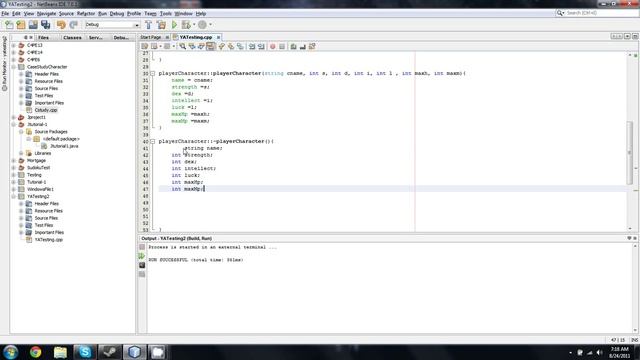Click Find Previous Occurrence editor icon
This screenshot has width=640, height=360.
[x=192, y=47]
